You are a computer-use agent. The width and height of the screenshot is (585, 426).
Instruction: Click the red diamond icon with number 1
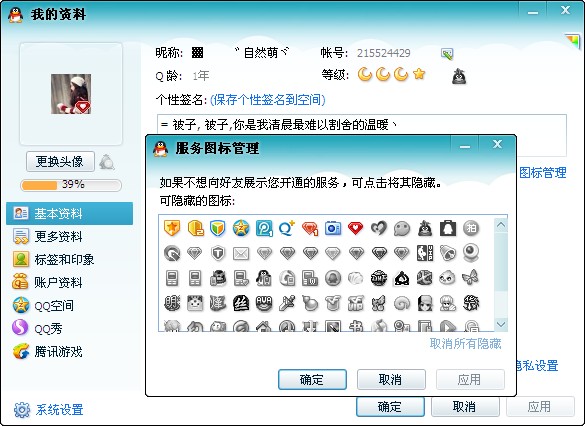pos(310,228)
